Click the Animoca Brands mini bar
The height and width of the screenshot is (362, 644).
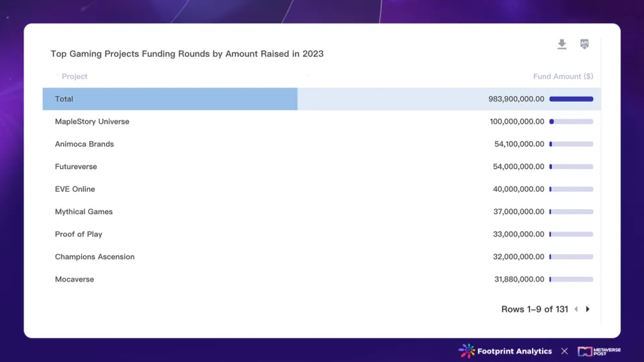coord(572,144)
